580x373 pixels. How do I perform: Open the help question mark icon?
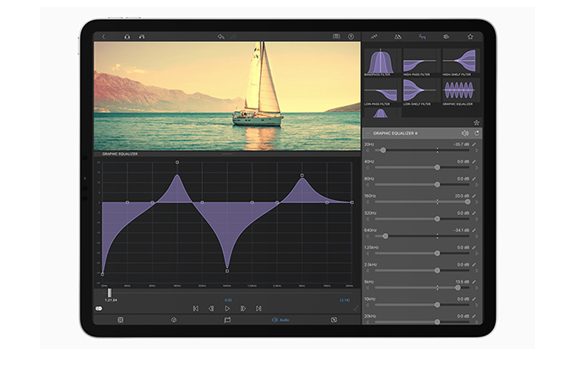(x=351, y=36)
